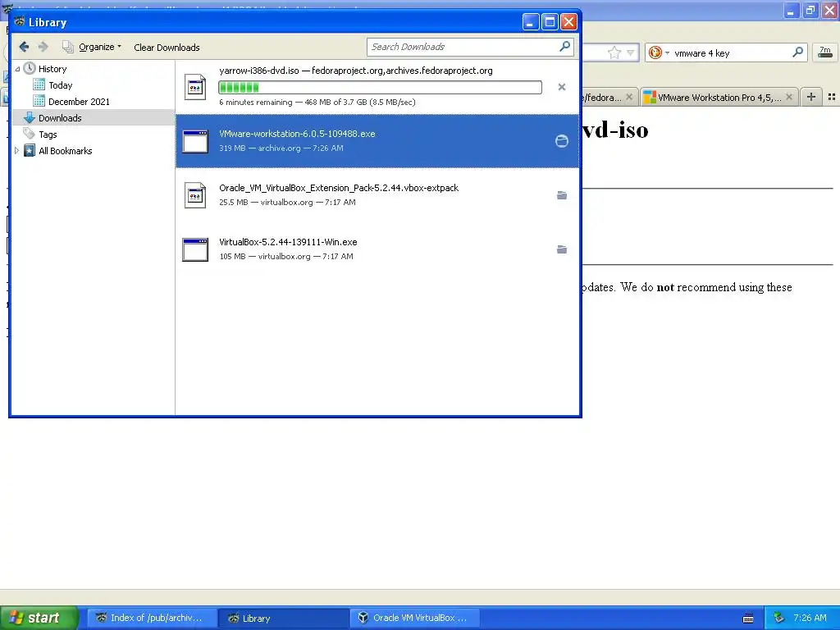Expand All Bookmarks tree node

point(16,151)
